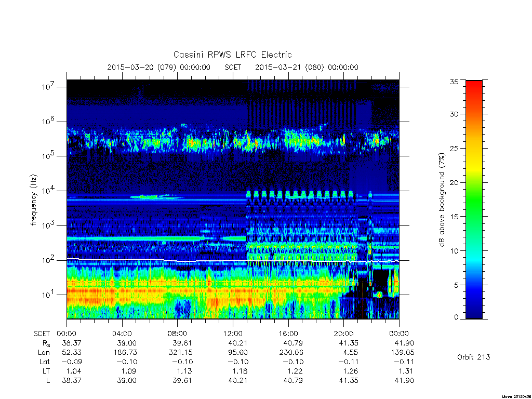Click the LT row label under the plot
The height and width of the screenshot is (399, 532).
pos(46,371)
